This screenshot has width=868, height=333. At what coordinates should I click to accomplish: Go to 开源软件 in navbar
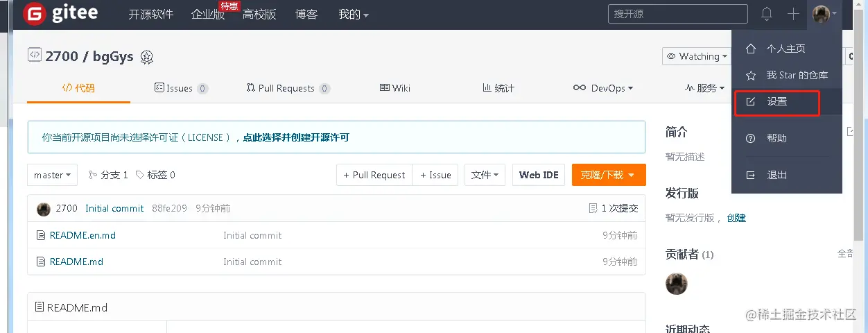coord(150,15)
